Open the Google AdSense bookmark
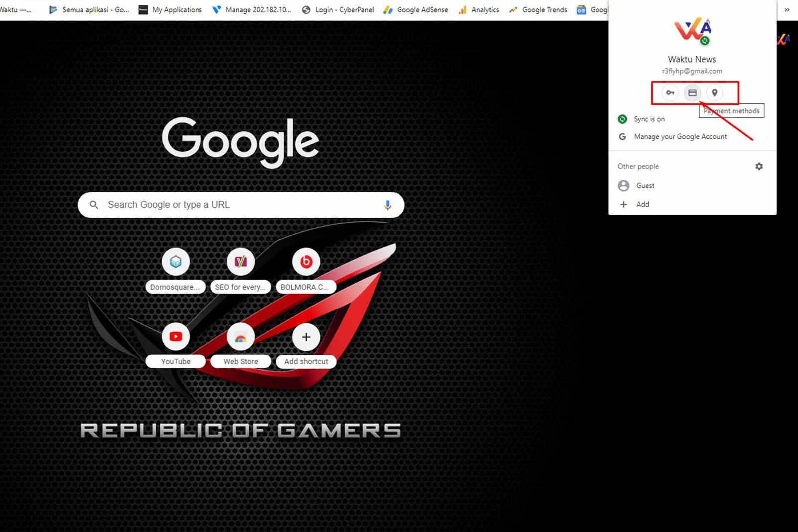The width and height of the screenshot is (798, 532). (x=415, y=9)
